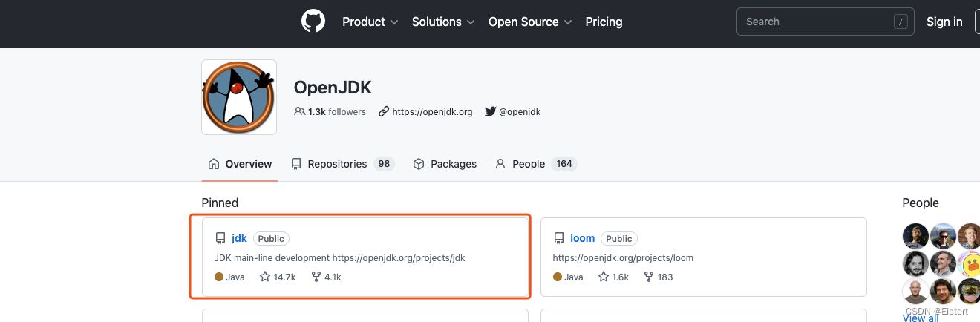The width and height of the screenshot is (980, 322).
Task: View the 1.6k stargazers of loom
Action: tap(613, 277)
